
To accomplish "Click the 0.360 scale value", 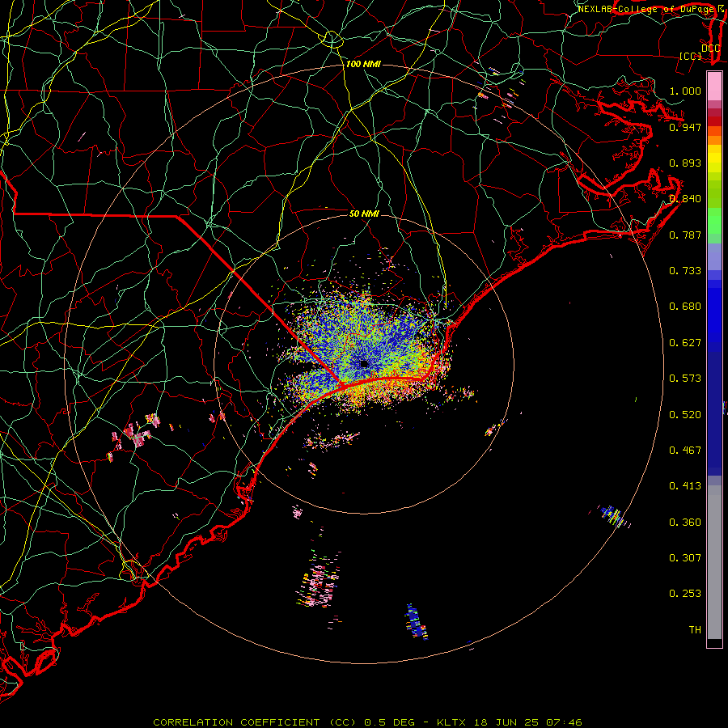I will pyautogui.click(x=685, y=523).
